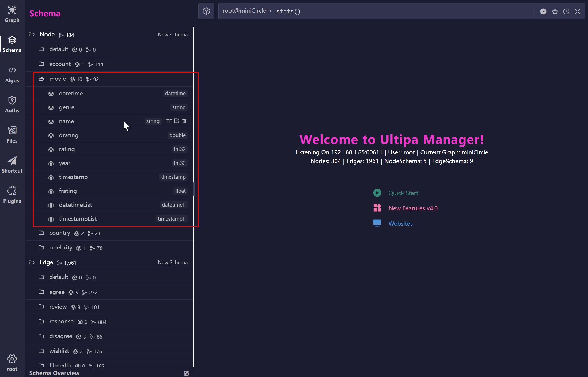This screenshot has height=377, width=588.
Task: Expand the disagree edge schema
Action: 41,336
